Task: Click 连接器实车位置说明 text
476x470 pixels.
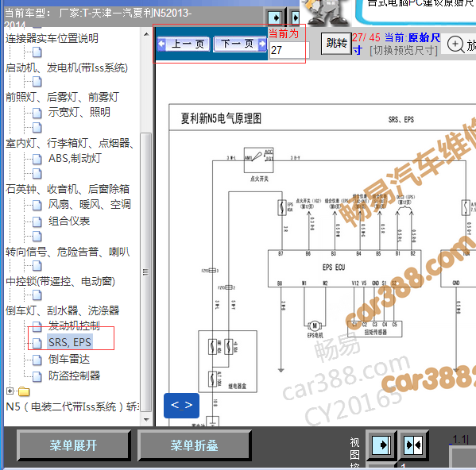Action: pyautogui.click(x=52, y=38)
